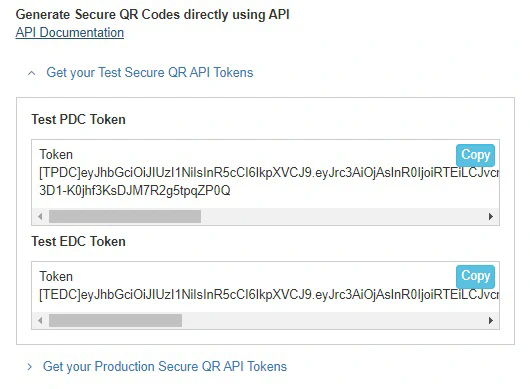Click the 'Get your Test Secure QR API Tokens' heading
The image size is (530, 389).
[150, 73]
